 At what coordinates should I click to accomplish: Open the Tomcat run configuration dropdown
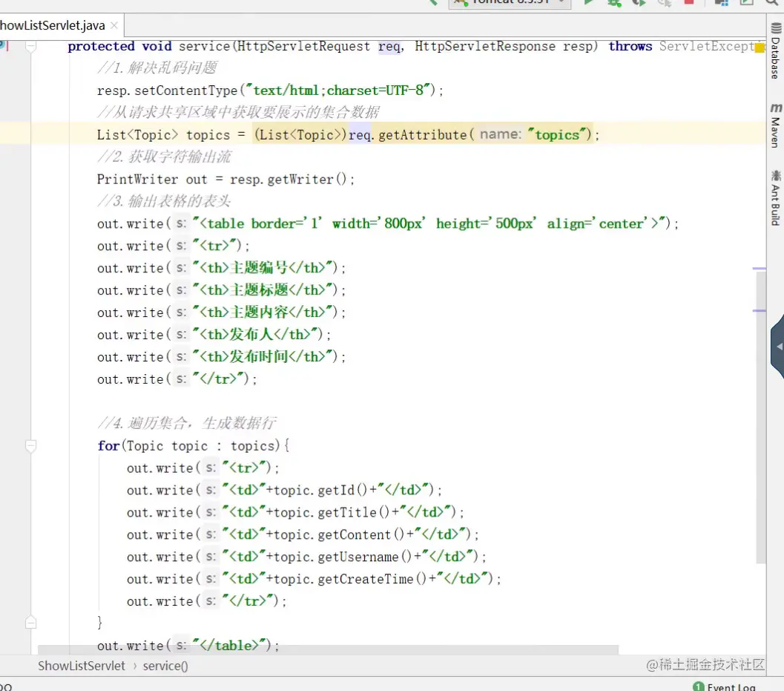coord(510,2)
